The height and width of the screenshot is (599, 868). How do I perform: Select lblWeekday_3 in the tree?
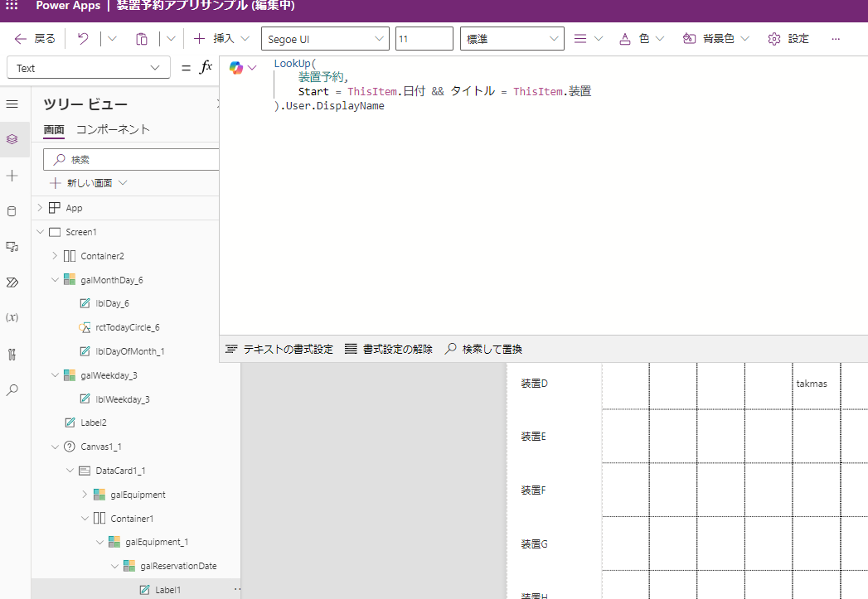coord(123,399)
